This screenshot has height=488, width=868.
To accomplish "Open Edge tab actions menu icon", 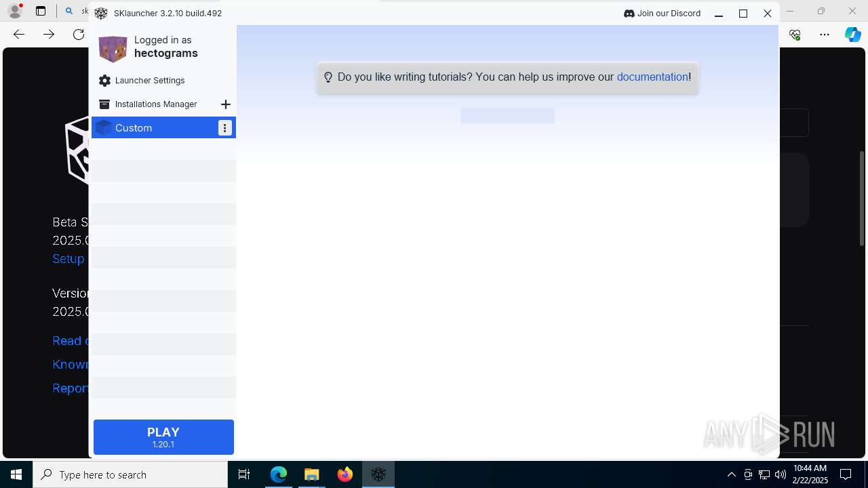I will tap(41, 11).
